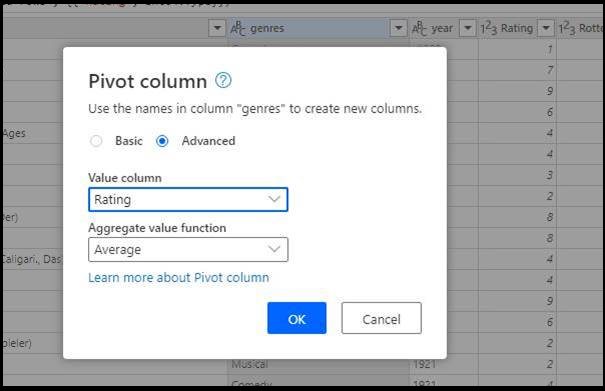Open the Pivot column help icon
This screenshot has height=391, width=605.
[x=223, y=81]
